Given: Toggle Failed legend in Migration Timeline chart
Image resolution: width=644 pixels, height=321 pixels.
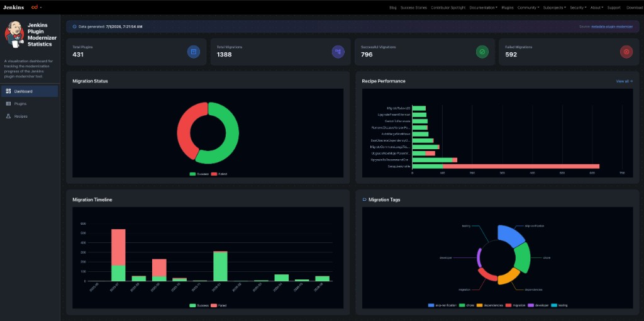Looking at the screenshot, I should [219, 305].
